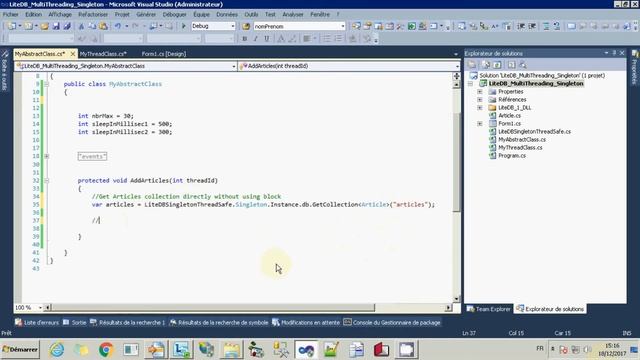Viewport: 640px width, 360px height.
Task: Click the Solution root node in explorer
Action: click(x=542, y=76)
